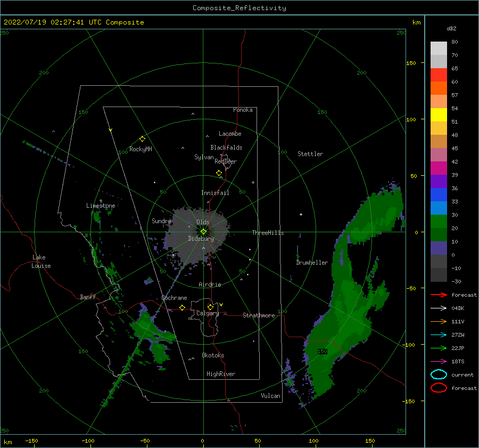Image resolution: width=479 pixels, height=448 pixels.
Task: Select the lightest gray top dBZ swatch
Action: coord(439,48)
